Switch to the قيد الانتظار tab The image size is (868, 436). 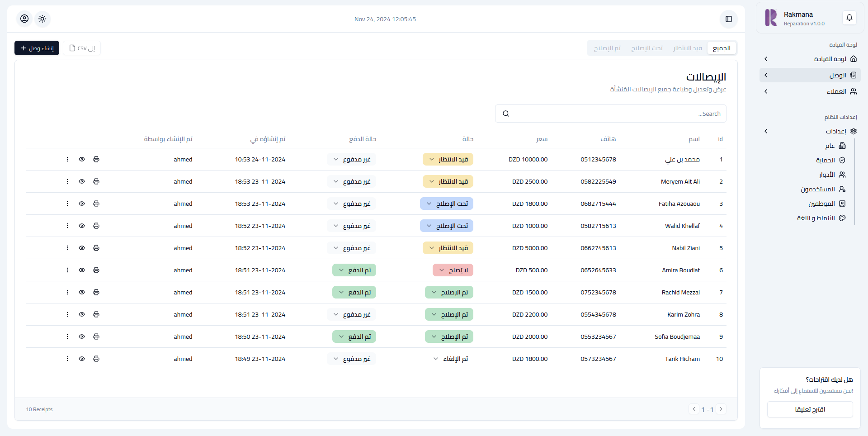687,48
